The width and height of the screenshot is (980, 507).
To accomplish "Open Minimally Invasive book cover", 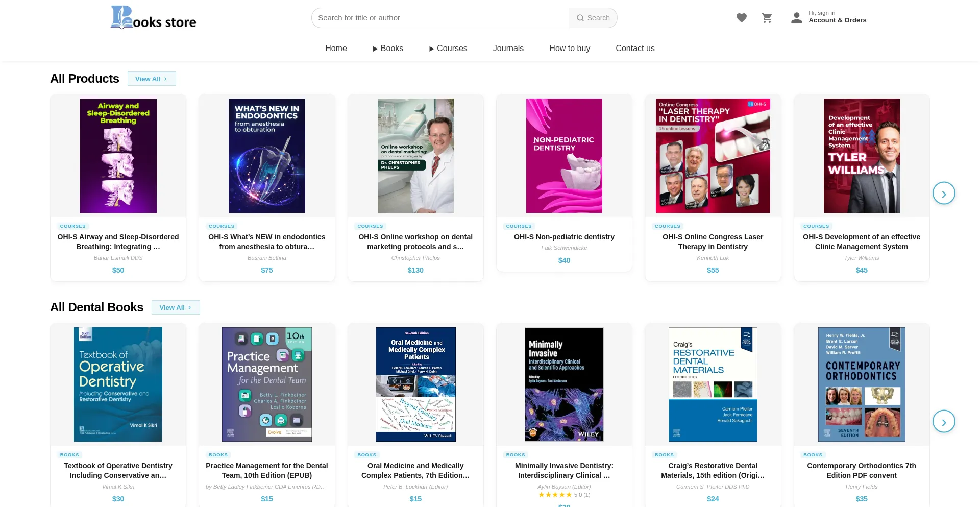I will click(x=564, y=384).
